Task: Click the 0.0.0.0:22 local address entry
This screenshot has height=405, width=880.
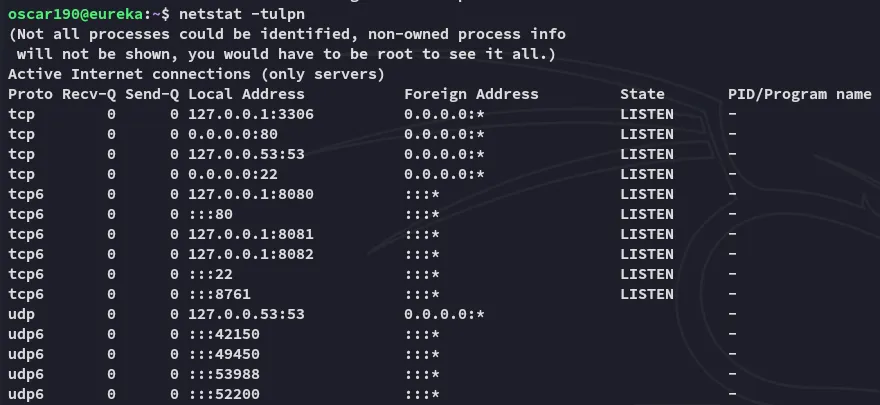Action: [x=233, y=174]
